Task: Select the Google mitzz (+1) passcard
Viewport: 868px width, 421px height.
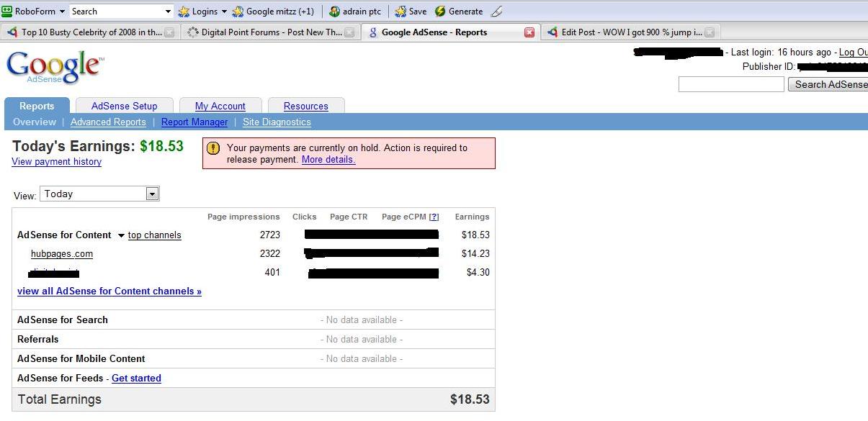Action: [273, 12]
